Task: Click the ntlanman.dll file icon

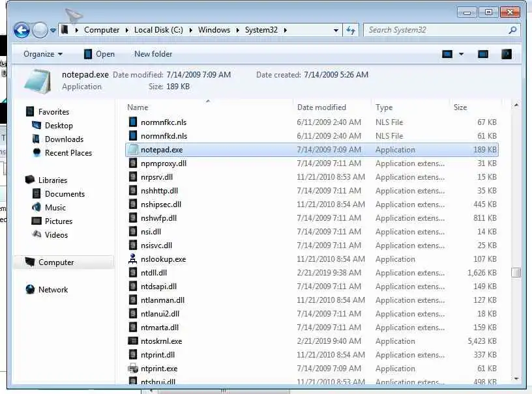Action: [x=133, y=300]
